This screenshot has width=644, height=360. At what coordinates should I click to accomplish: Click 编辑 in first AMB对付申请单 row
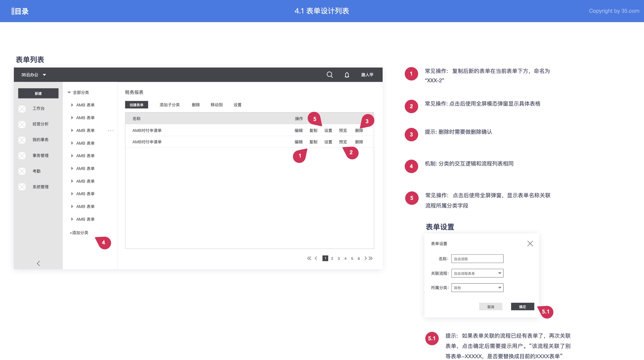coord(299,131)
